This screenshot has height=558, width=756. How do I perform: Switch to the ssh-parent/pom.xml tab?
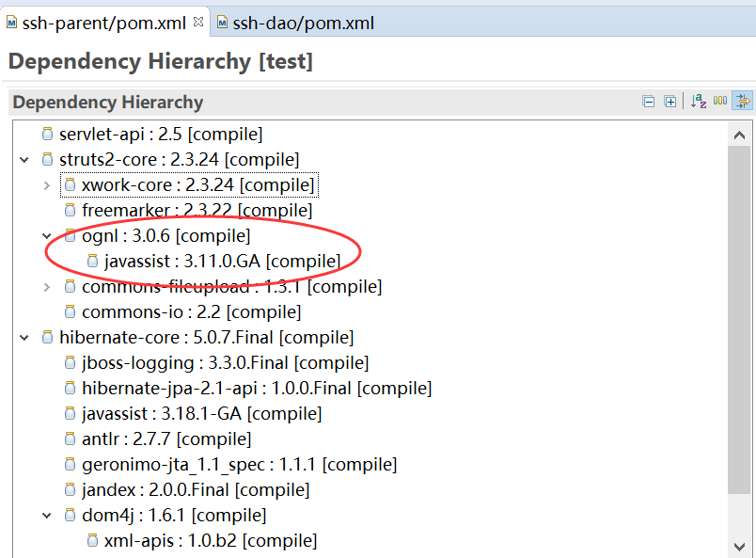tap(103, 23)
